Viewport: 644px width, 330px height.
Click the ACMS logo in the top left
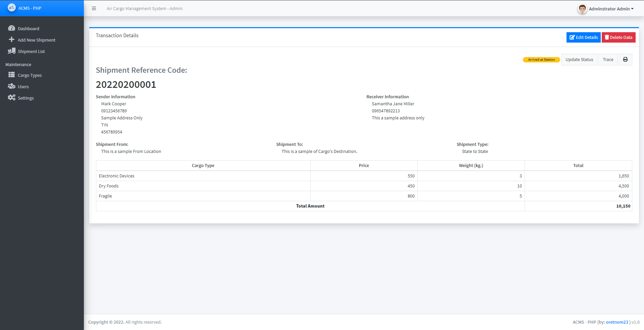click(12, 7)
